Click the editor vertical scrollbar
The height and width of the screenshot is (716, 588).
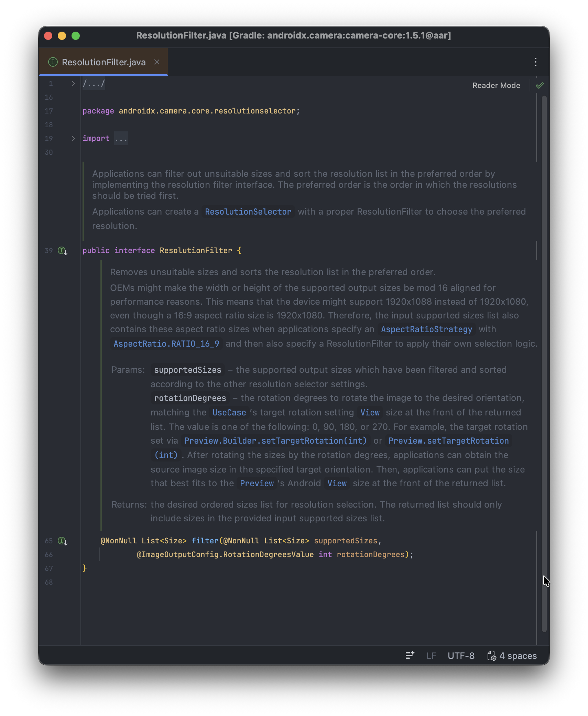pos(544,344)
